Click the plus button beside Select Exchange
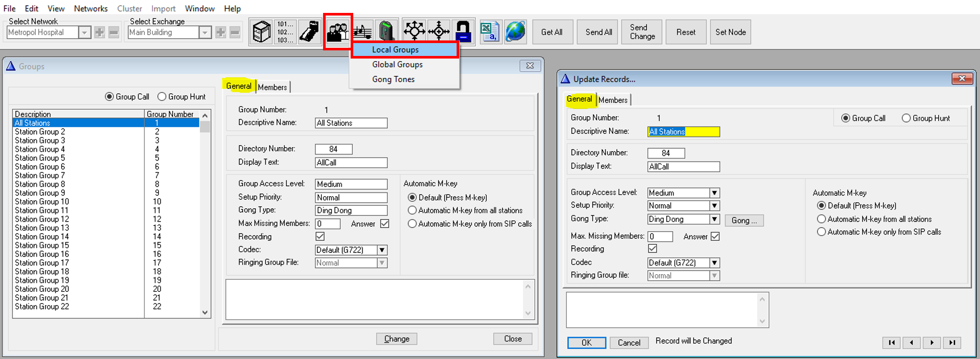 (x=221, y=32)
